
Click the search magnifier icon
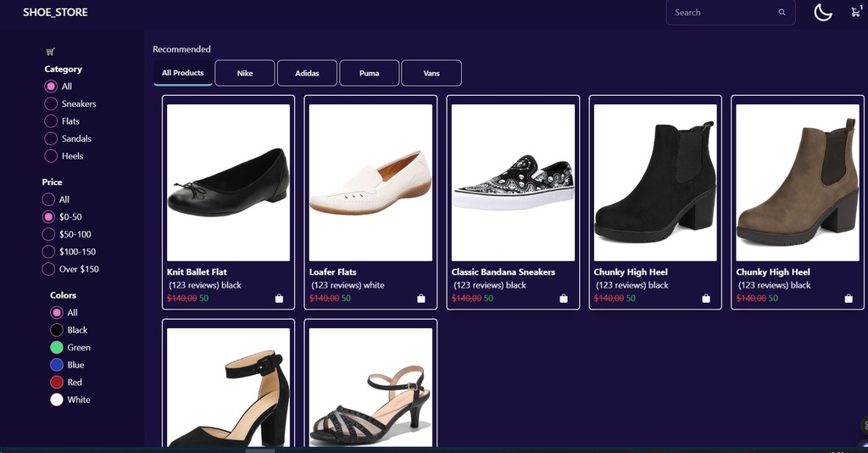782,12
